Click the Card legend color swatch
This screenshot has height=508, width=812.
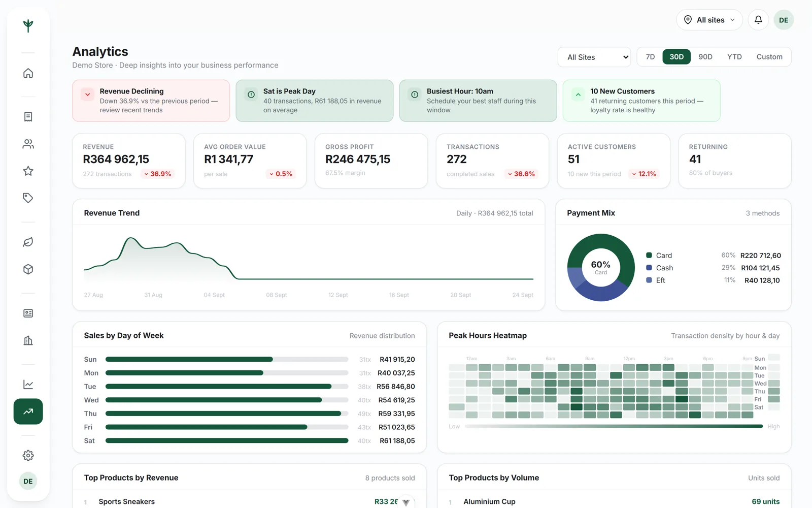pos(649,255)
